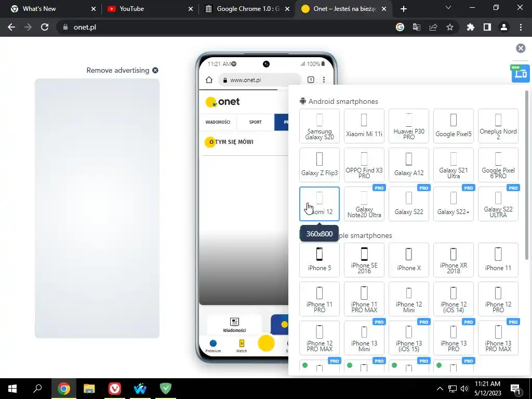Viewport: 532px width, 399px height.
Task: Open Windows Start menu
Action: click(12, 389)
